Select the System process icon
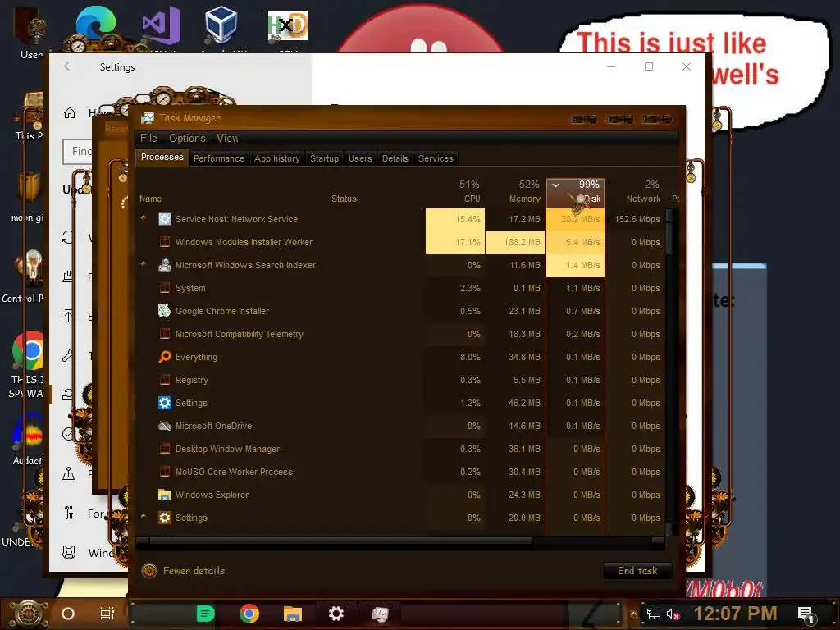 tap(164, 288)
